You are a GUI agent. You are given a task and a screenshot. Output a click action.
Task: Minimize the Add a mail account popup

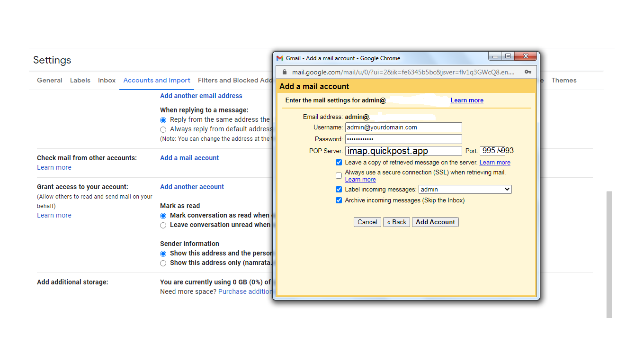point(495,56)
